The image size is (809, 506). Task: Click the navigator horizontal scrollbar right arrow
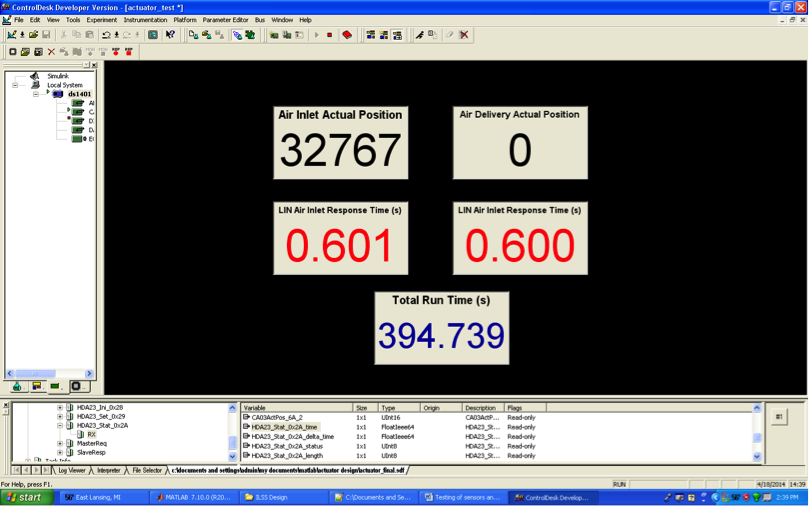click(89, 373)
